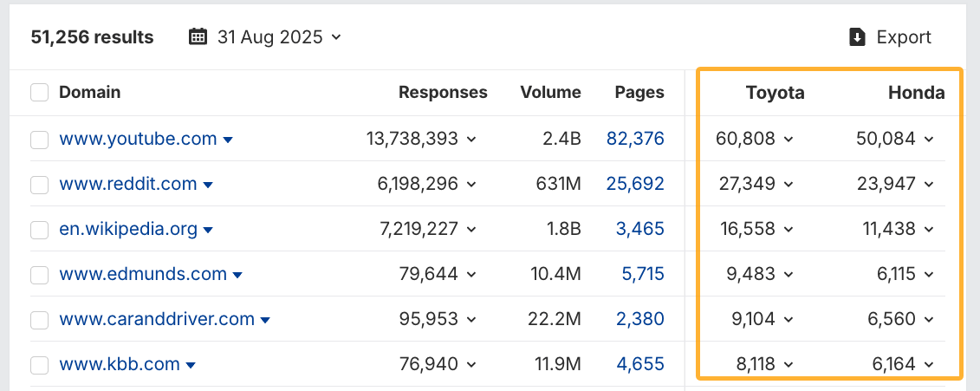Expand the Honda 6,164 chevron for kbb.com
This screenshot has height=391, width=980.
pos(929,365)
